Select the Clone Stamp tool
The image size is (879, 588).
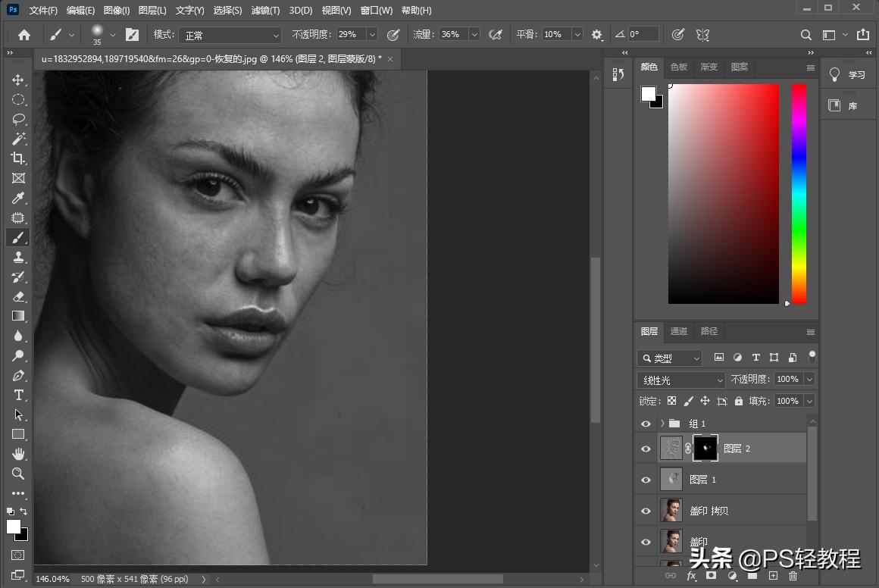click(x=18, y=258)
